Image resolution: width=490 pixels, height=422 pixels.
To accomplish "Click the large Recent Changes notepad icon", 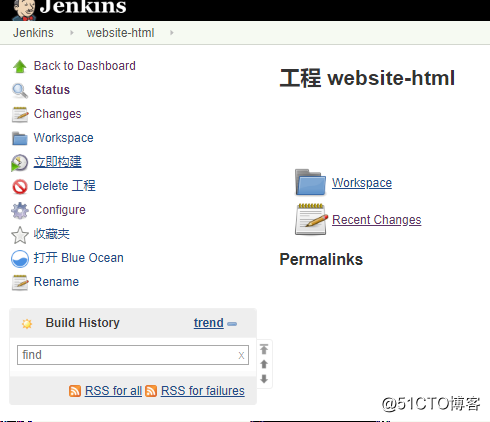I will [x=311, y=219].
